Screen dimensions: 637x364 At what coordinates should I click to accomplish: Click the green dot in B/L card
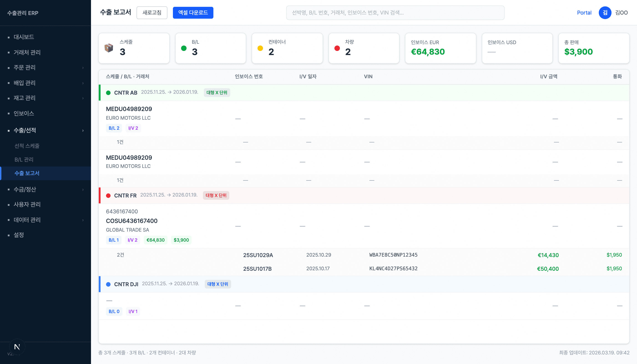pos(184,48)
